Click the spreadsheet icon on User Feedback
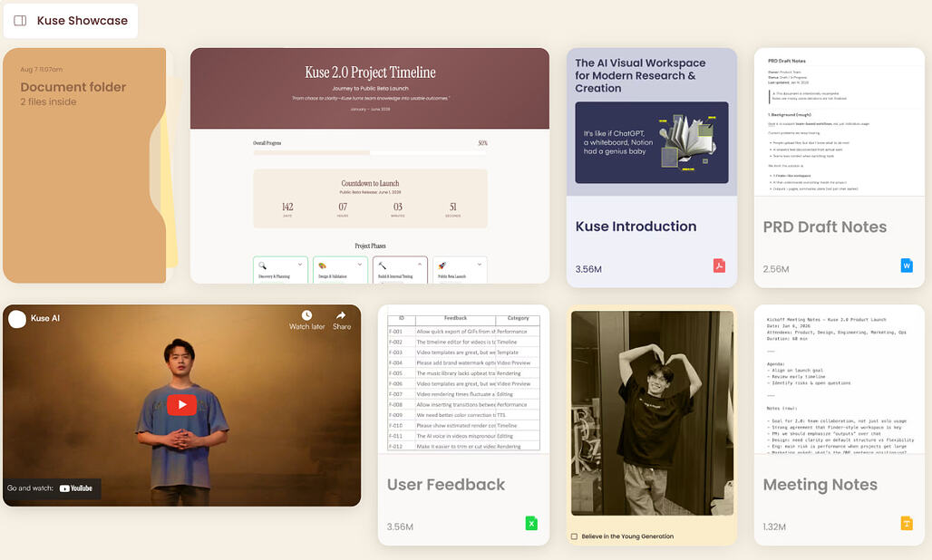 click(x=531, y=523)
